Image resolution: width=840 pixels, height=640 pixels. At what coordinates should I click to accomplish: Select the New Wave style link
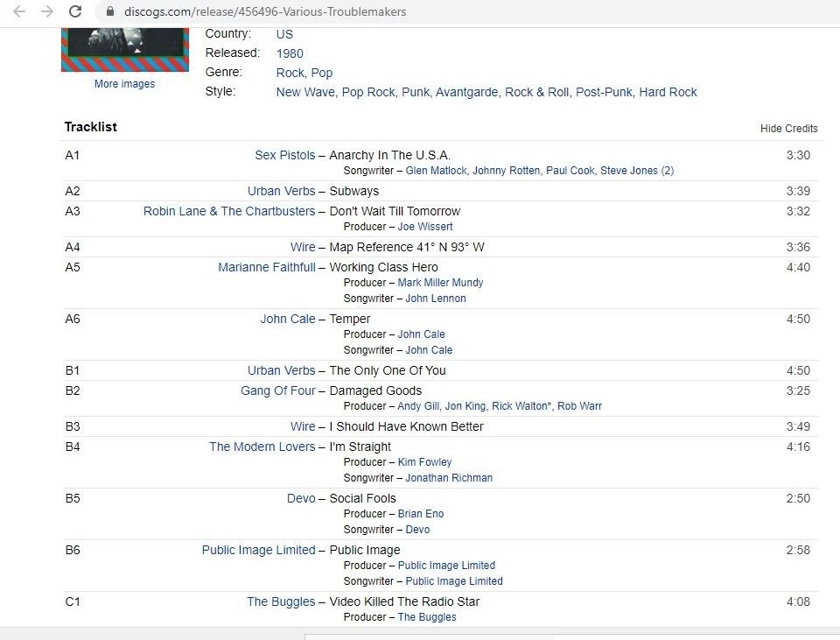(305, 92)
